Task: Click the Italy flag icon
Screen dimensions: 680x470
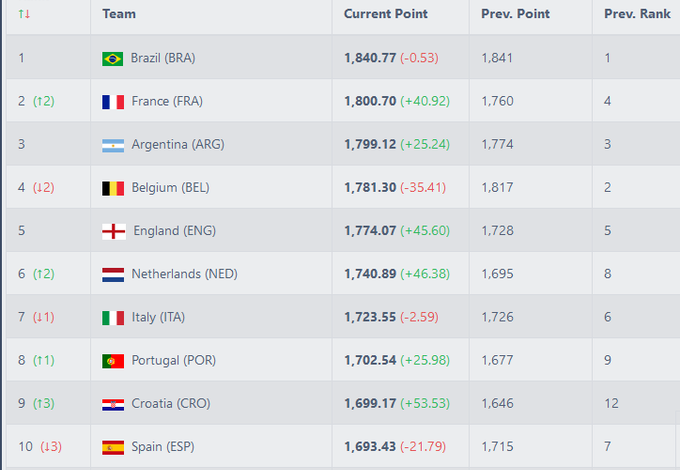Action: 113,318
